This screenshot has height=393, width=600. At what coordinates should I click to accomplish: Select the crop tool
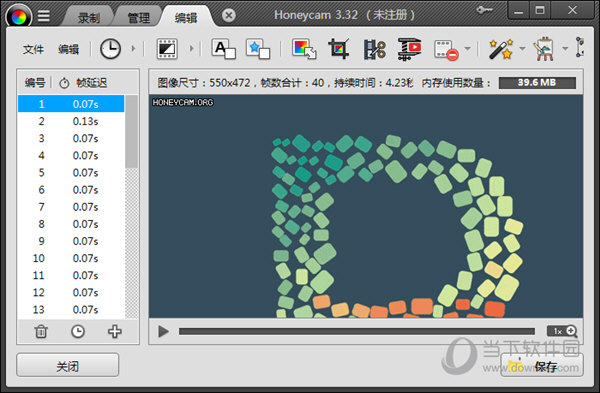pos(339,49)
